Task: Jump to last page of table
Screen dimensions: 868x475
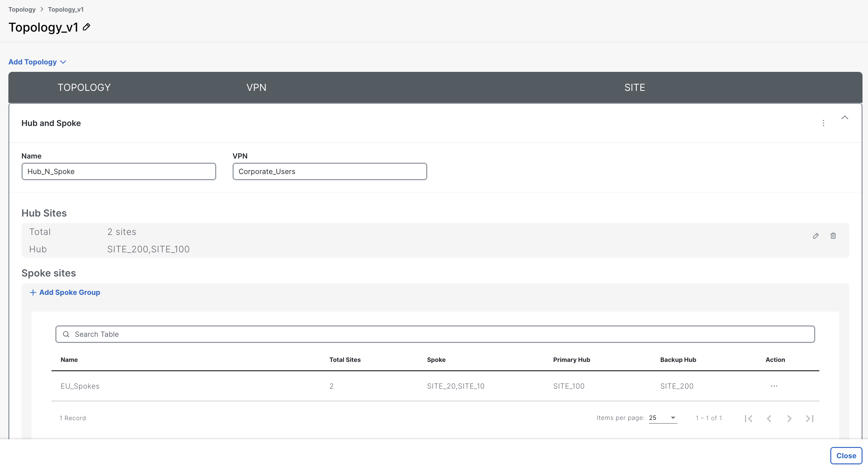Action: tap(809, 418)
